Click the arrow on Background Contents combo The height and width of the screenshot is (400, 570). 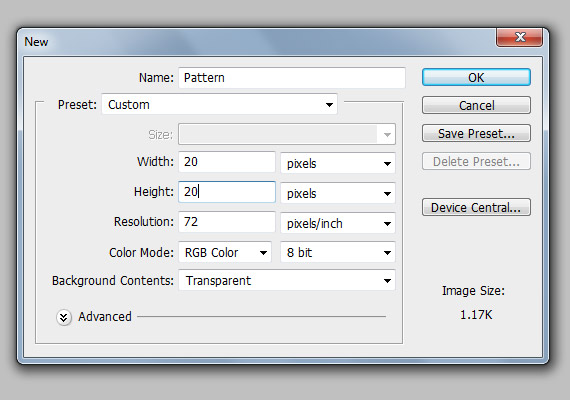tap(387, 281)
